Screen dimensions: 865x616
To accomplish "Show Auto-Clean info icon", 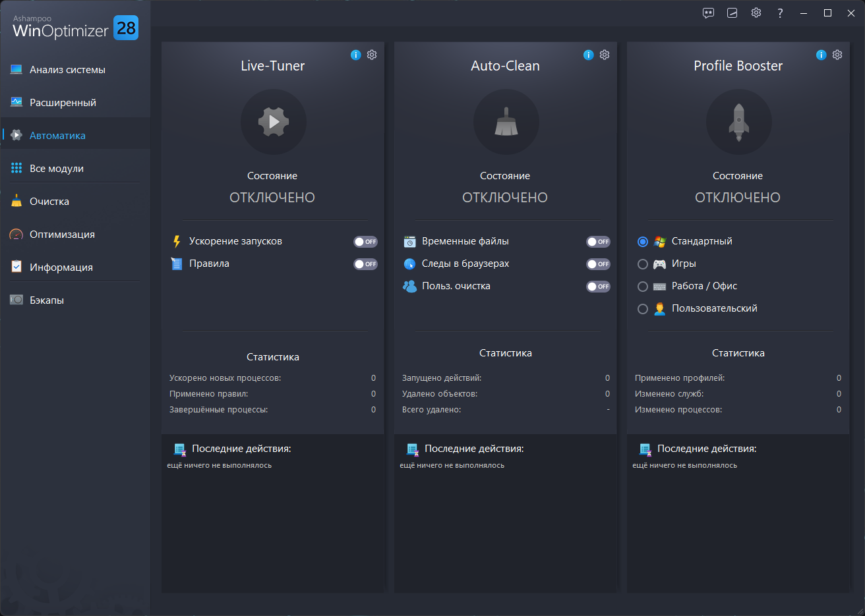I will pyautogui.click(x=589, y=55).
